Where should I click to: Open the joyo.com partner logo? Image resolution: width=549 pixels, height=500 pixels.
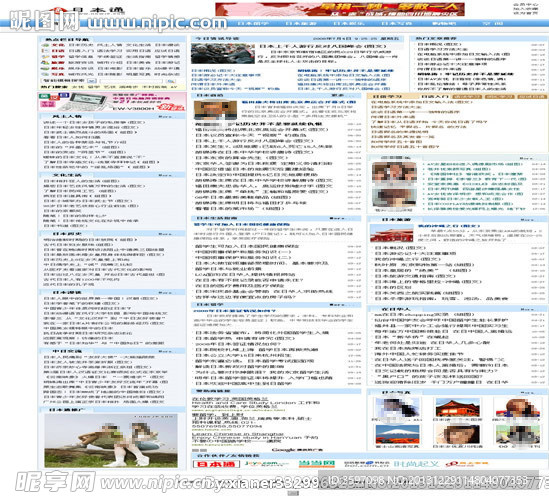[267, 464]
